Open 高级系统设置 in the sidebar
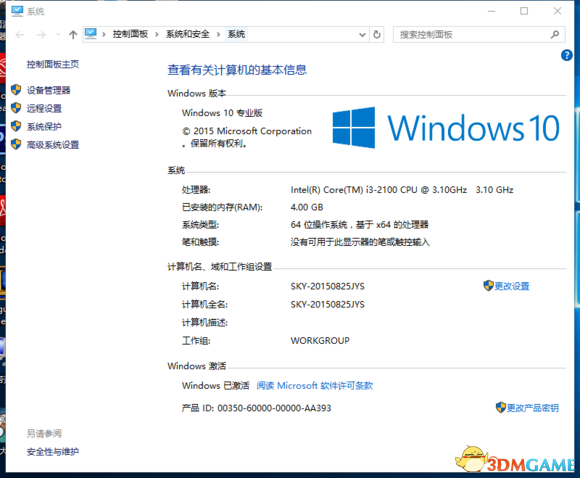Image resolution: width=580 pixels, height=478 pixels. point(53,145)
